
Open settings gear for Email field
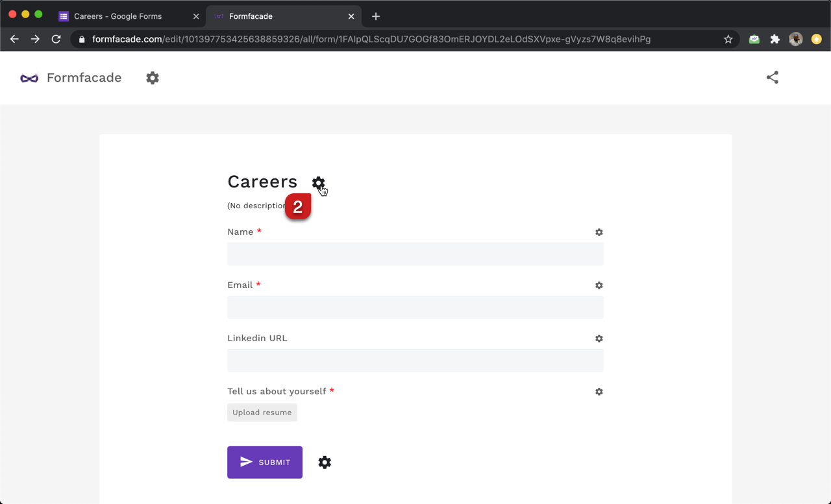[x=599, y=285]
